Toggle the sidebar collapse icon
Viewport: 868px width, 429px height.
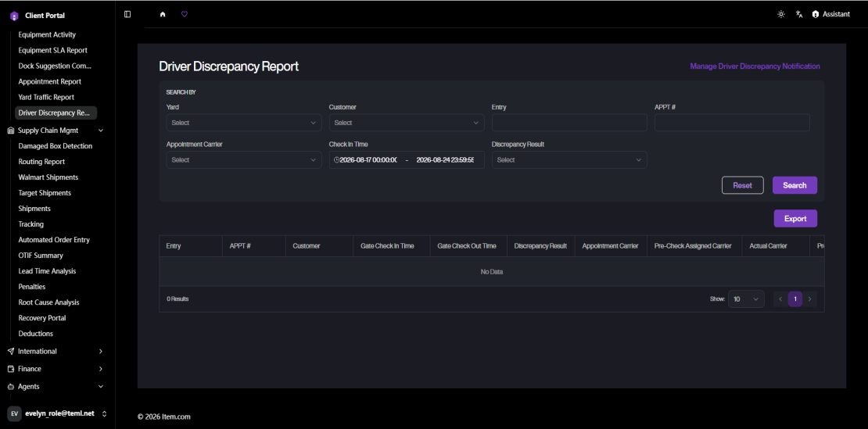click(x=128, y=14)
